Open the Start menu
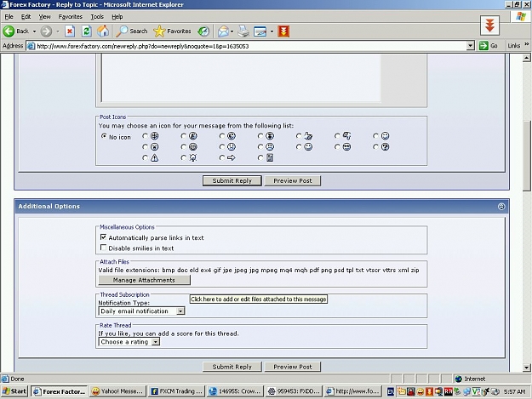 click(x=14, y=391)
